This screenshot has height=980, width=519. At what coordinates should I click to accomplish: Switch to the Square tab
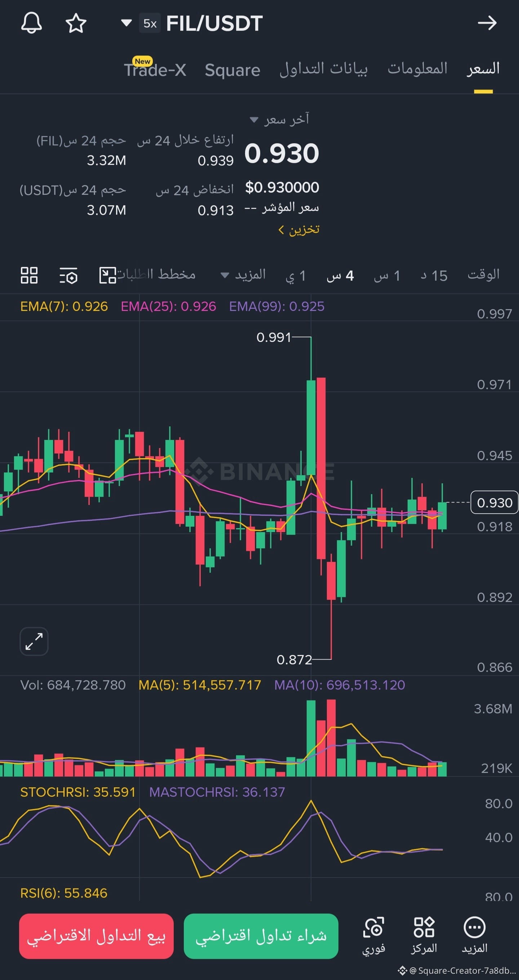point(232,70)
